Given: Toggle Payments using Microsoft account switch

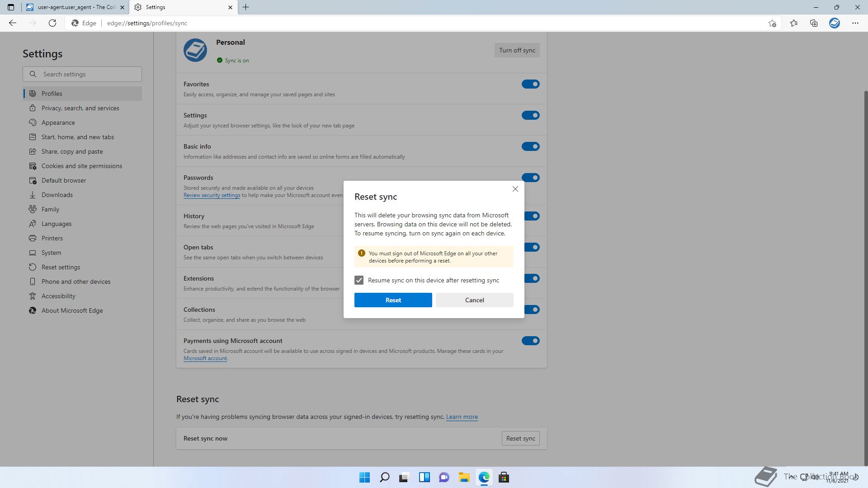Looking at the screenshot, I should (530, 341).
